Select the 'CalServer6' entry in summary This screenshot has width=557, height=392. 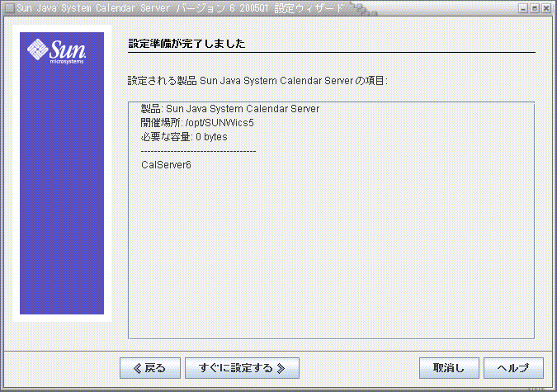pyautogui.click(x=166, y=165)
